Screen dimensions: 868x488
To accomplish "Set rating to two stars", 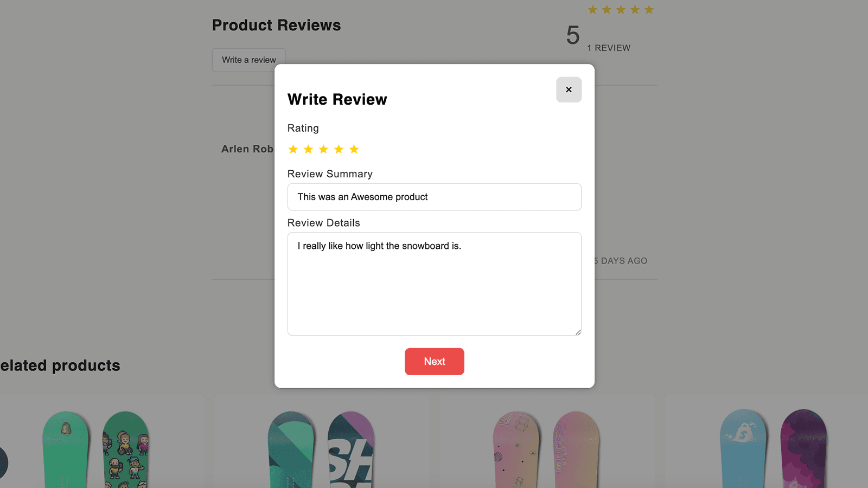I will (x=308, y=149).
